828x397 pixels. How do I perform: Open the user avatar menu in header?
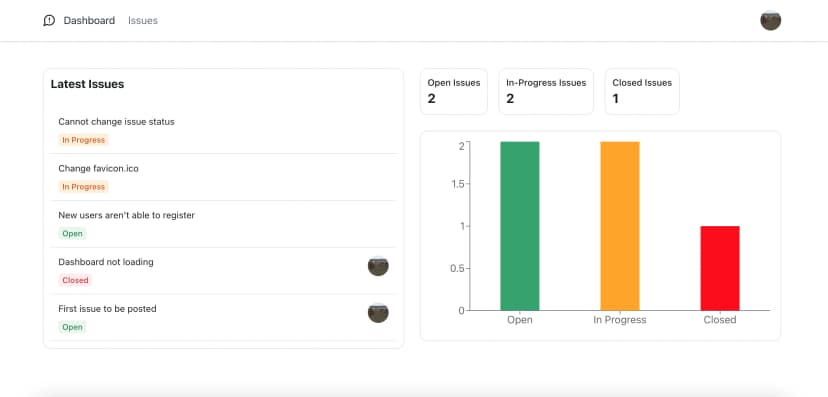770,21
